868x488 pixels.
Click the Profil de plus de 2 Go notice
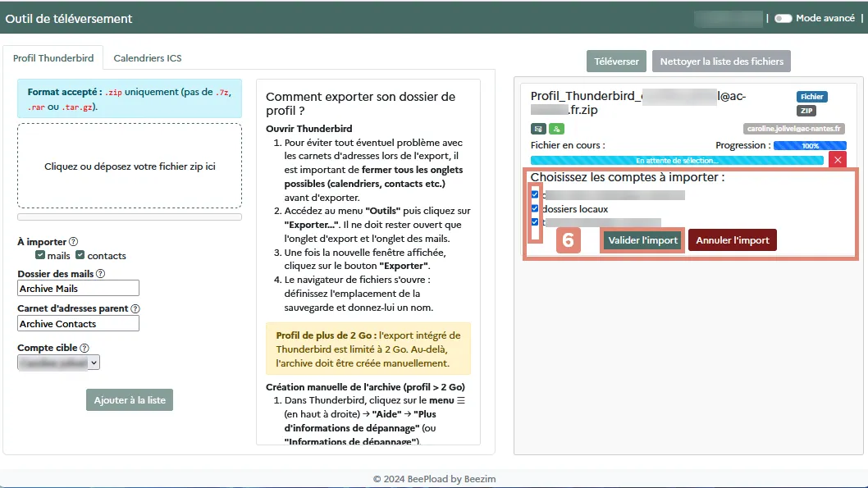click(x=368, y=349)
